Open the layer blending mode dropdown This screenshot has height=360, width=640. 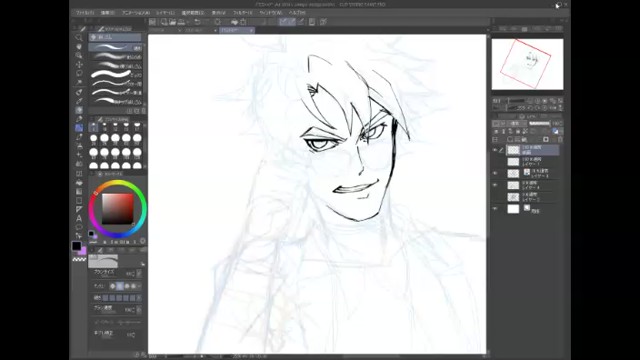(517, 123)
